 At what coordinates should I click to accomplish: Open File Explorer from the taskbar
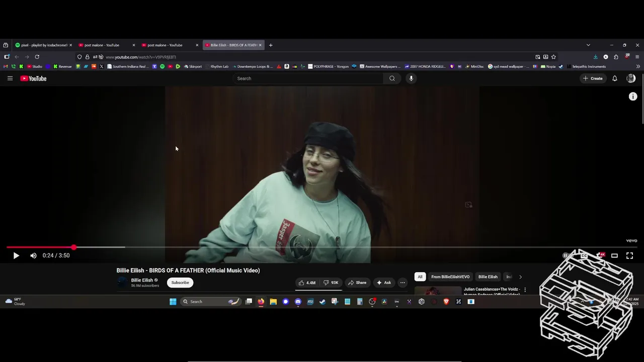273,302
